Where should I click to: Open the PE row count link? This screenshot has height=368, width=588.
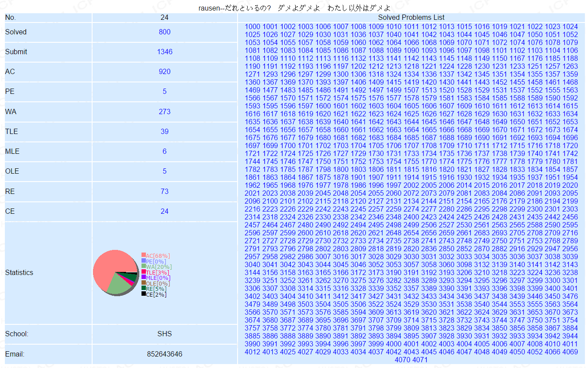tap(164, 92)
